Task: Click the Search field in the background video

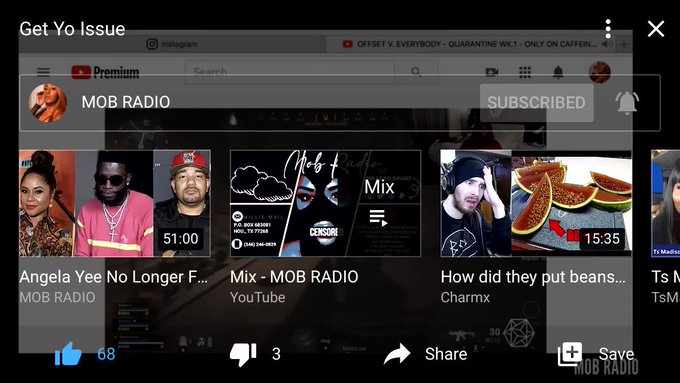Action: [289, 72]
